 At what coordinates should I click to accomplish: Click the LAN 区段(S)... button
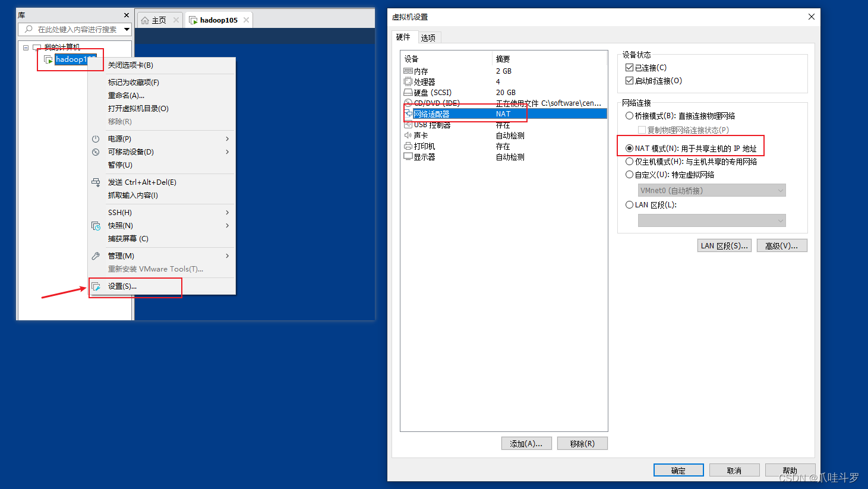pyautogui.click(x=724, y=246)
